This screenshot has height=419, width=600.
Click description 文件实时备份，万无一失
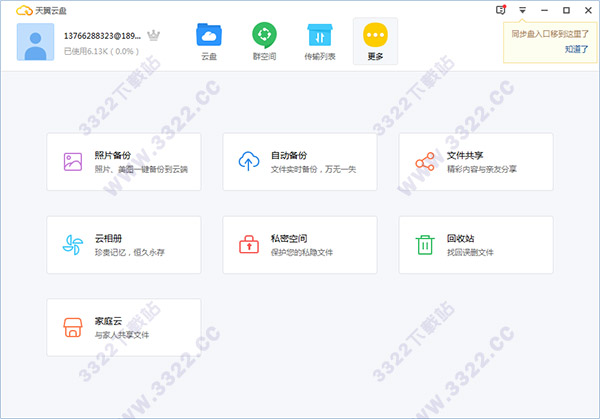click(x=313, y=169)
